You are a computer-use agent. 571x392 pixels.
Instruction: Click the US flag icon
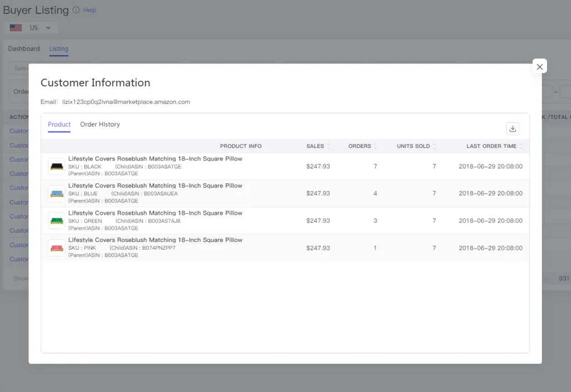16,27
